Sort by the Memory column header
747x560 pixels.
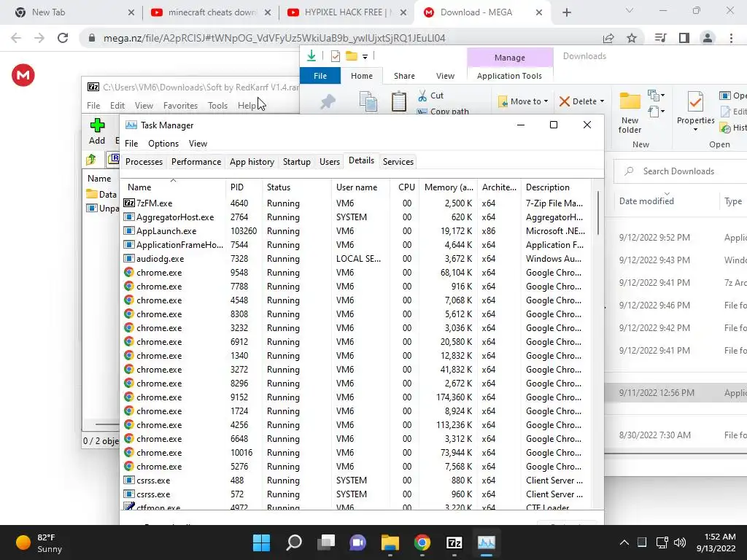point(449,187)
